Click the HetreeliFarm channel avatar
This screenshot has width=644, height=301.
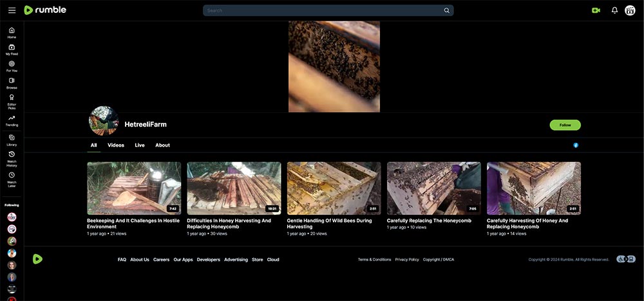click(104, 120)
